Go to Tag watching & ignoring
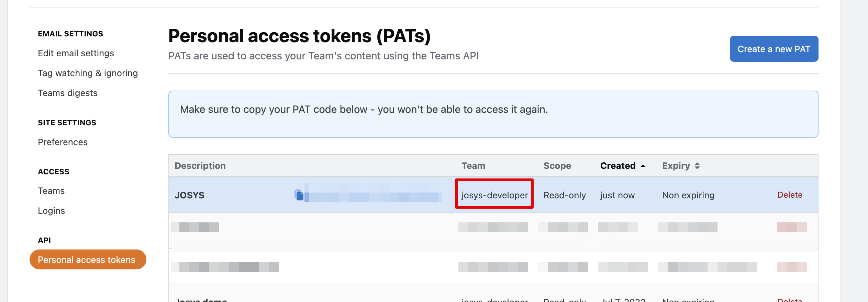868x302 pixels. tap(88, 73)
